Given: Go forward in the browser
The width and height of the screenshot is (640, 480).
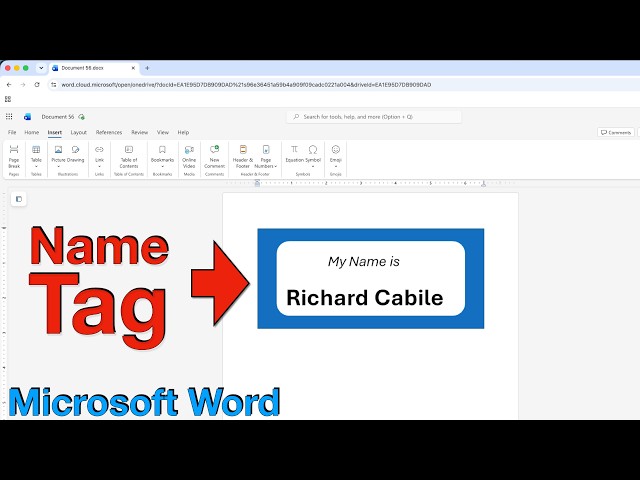Looking at the screenshot, I should [x=23, y=84].
